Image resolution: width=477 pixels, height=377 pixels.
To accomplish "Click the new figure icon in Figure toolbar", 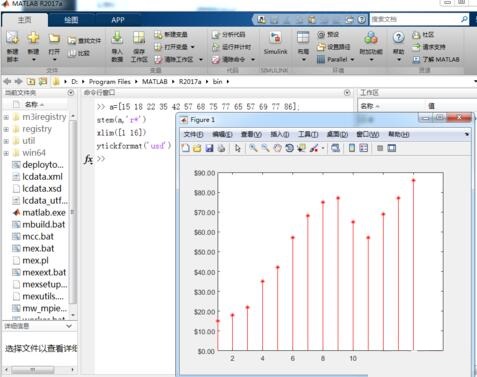I will pyautogui.click(x=186, y=148).
